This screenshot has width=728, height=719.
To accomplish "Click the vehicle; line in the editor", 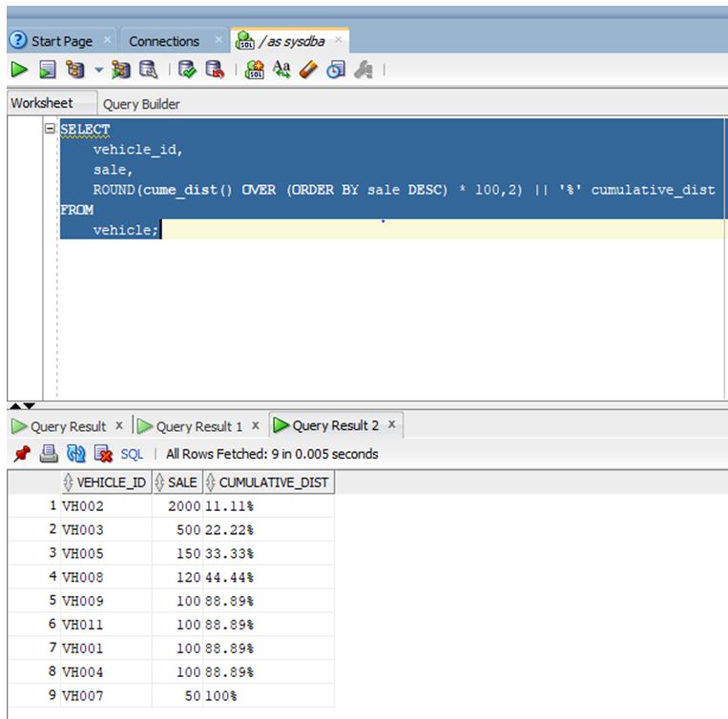I will tap(126, 230).
